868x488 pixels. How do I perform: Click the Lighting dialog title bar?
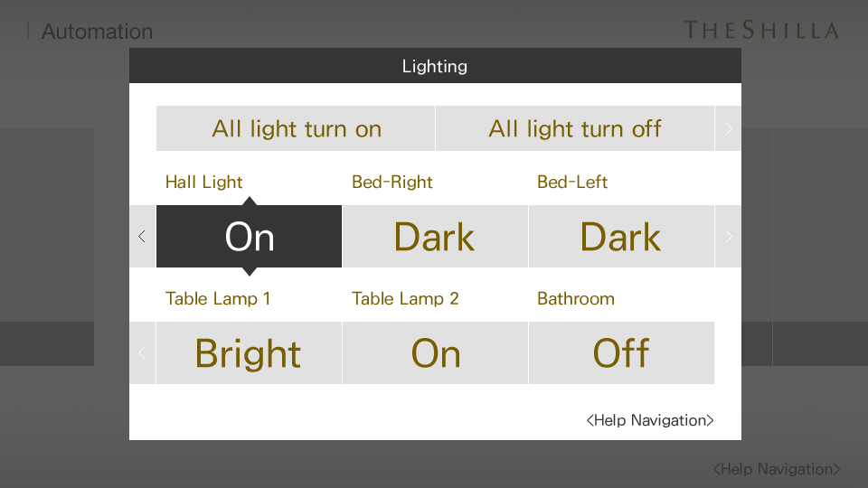tap(435, 66)
